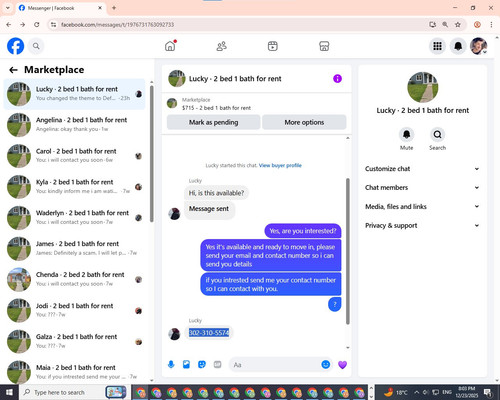500x400 pixels.
Task: Open Windows Start menu
Action: [x=9, y=392]
